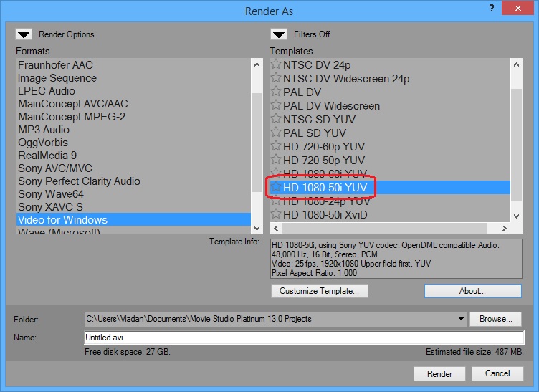
Task: Toggle favorite star on HD 1080-50i YUV
Action: coord(276,187)
